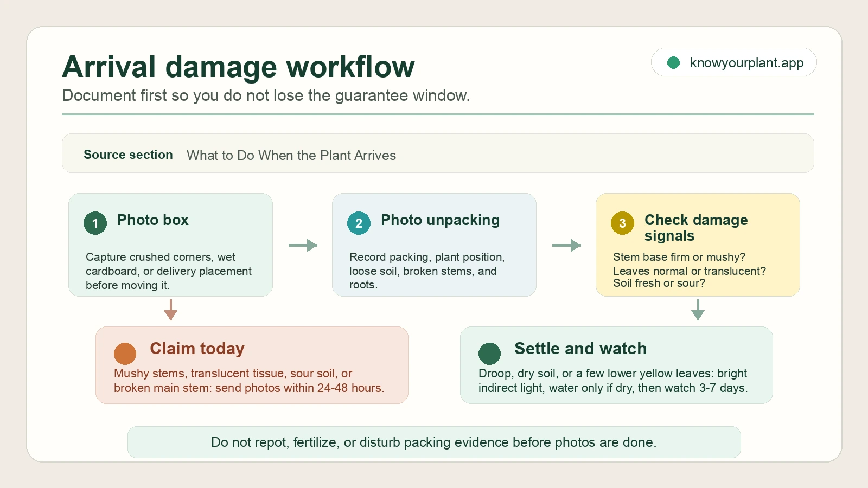The width and height of the screenshot is (868, 488).
Task: Click the 'Record packing, plant position' description
Action: tap(427, 271)
